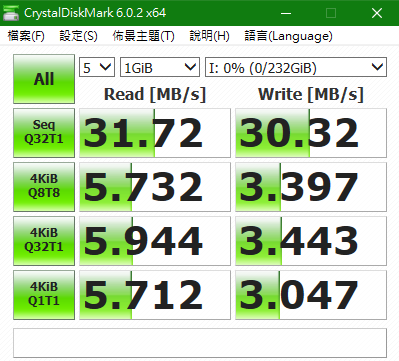This screenshot has height=361, width=399.
Task: Click the disabled maximize button in the title bar
Action: pyautogui.click(x=331, y=13)
